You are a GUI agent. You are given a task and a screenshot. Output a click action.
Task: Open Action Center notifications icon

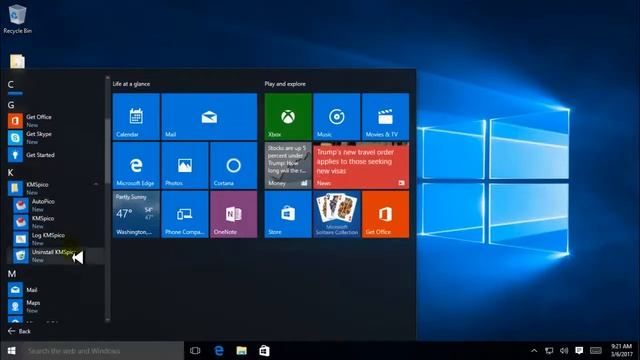pyautogui.click(x=579, y=351)
